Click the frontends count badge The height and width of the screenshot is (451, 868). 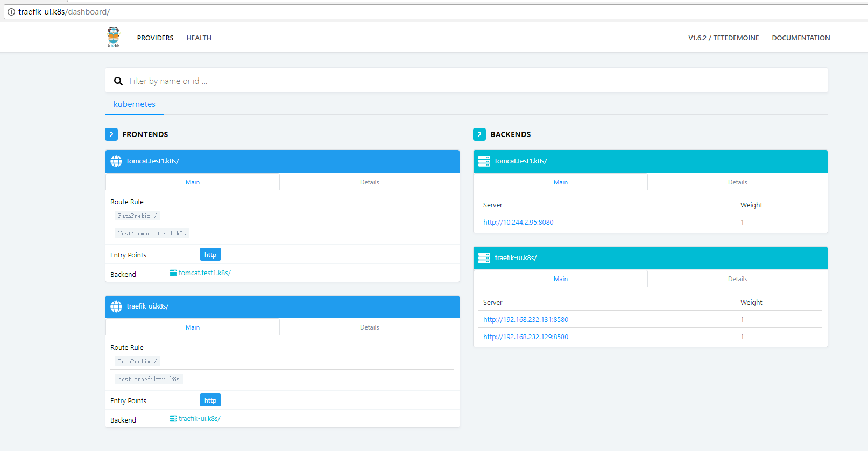111,134
